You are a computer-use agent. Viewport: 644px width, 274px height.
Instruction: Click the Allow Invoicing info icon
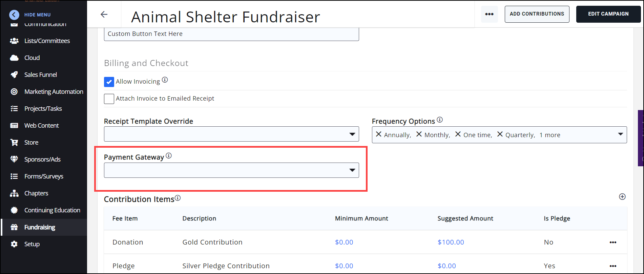click(x=165, y=80)
